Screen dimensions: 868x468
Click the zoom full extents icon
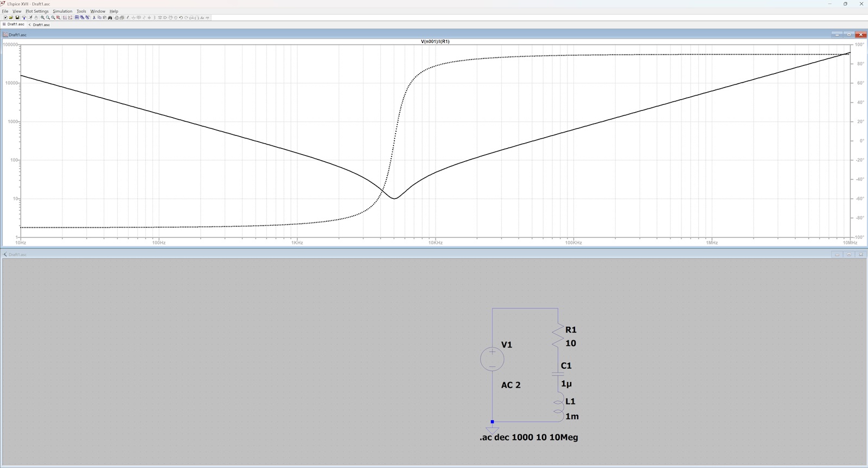(x=59, y=17)
